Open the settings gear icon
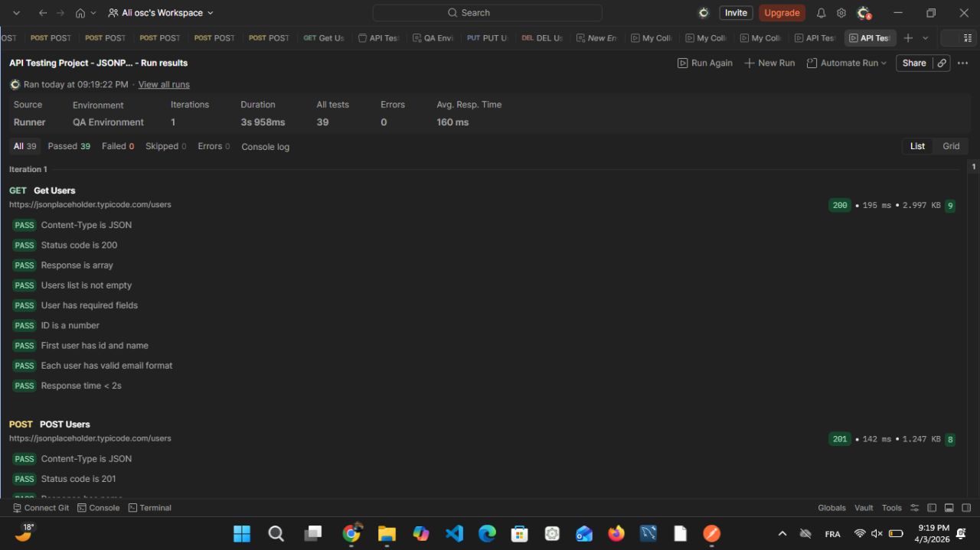The width and height of the screenshot is (980, 550). tap(841, 13)
